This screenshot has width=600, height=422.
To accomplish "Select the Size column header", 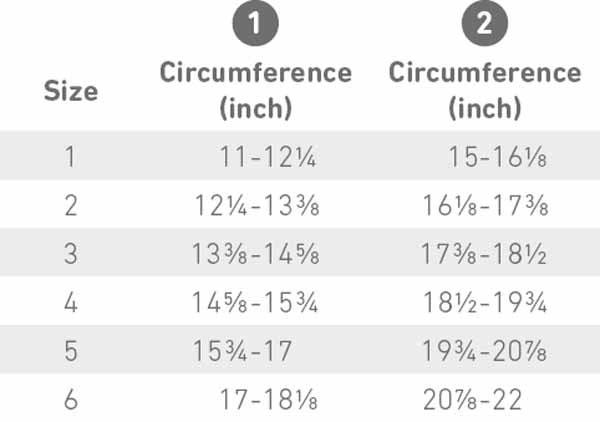I will click(71, 91).
